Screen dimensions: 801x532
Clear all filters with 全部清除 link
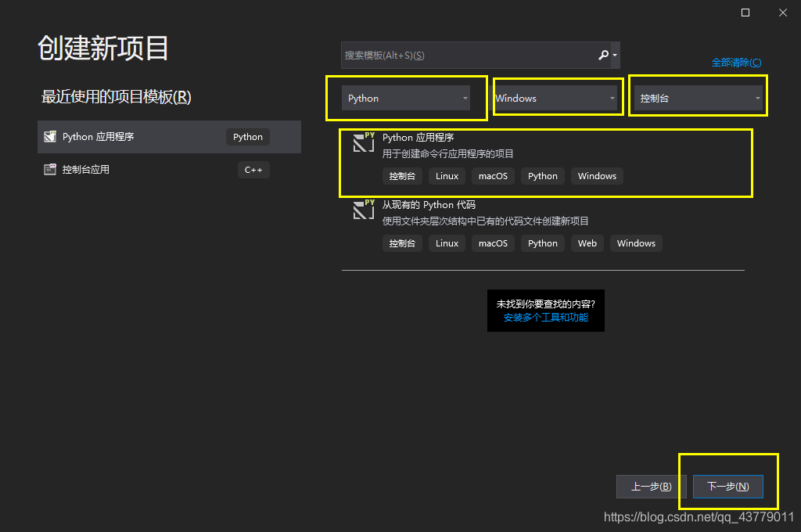[736, 63]
